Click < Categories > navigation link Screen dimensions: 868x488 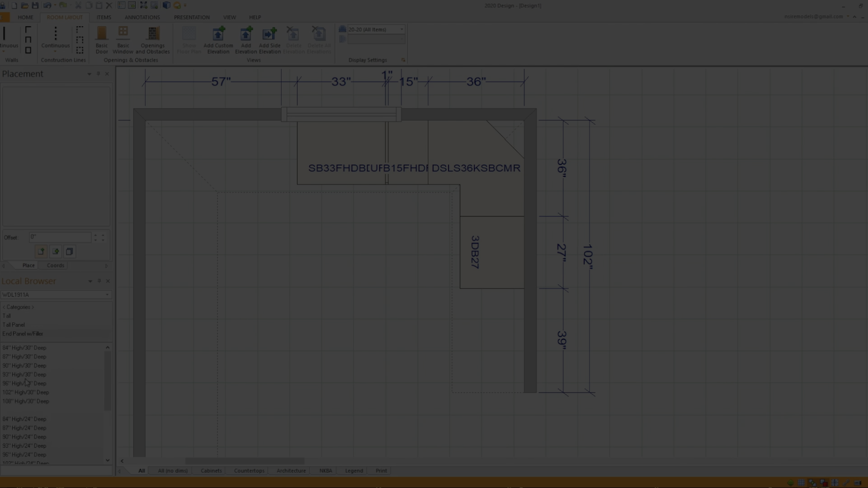18,307
